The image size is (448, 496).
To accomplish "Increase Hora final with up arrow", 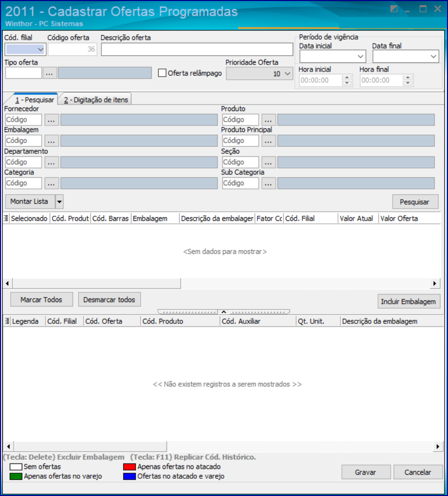I will tap(408, 78).
